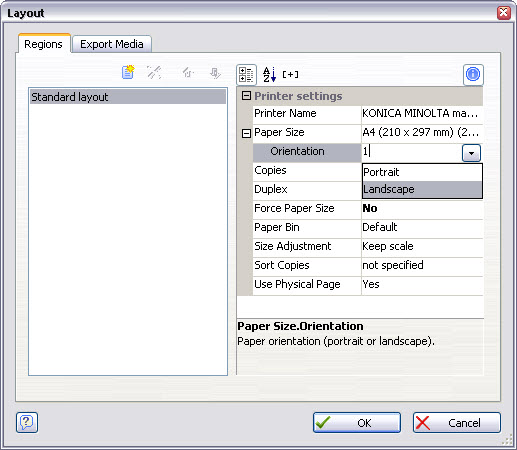Select the Paper Bin property label
This screenshot has height=450, width=517.
(x=277, y=227)
